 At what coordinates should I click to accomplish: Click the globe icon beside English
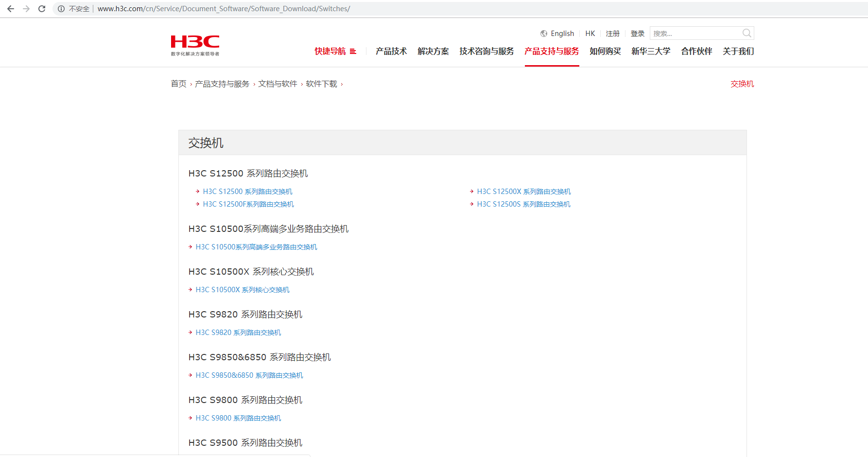pos(544,34)
